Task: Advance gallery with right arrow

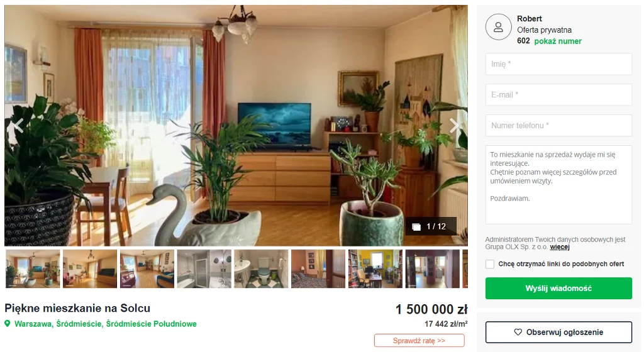Action: [454, 125]
